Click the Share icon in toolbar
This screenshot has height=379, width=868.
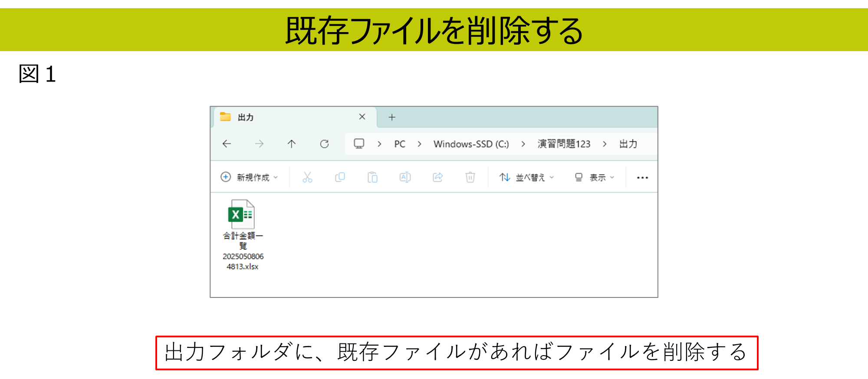point(437,177)
